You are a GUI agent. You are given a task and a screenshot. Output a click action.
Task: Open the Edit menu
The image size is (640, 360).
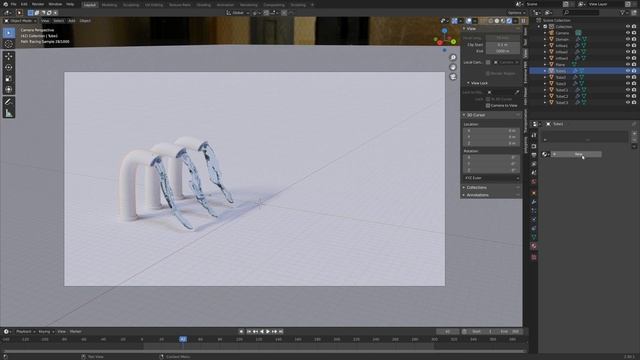tap(24, 4)
